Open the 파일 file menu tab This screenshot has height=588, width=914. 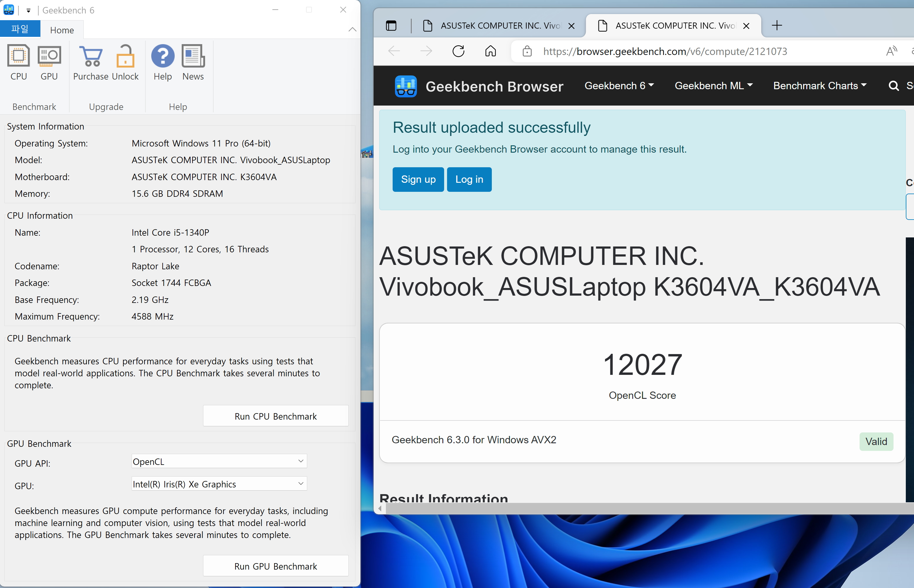(x=20, y=30)
